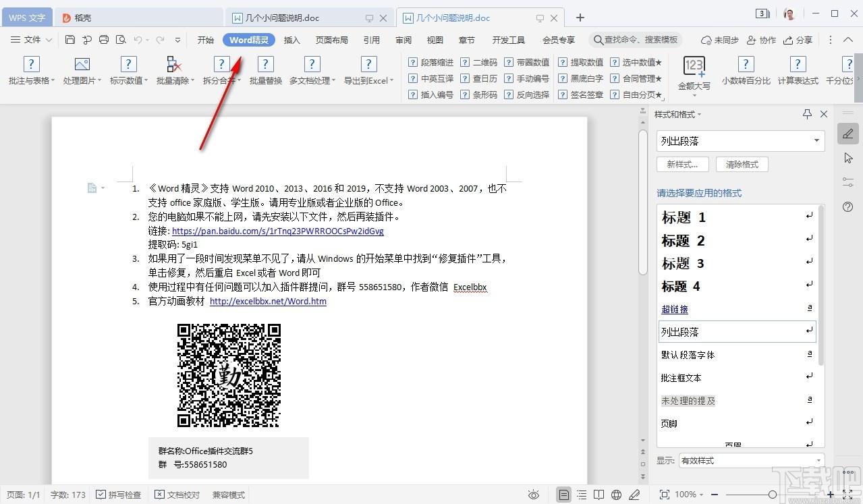Click the 批量清除 batch clear icon
This screenshot has width=863, height=504.
173,64
